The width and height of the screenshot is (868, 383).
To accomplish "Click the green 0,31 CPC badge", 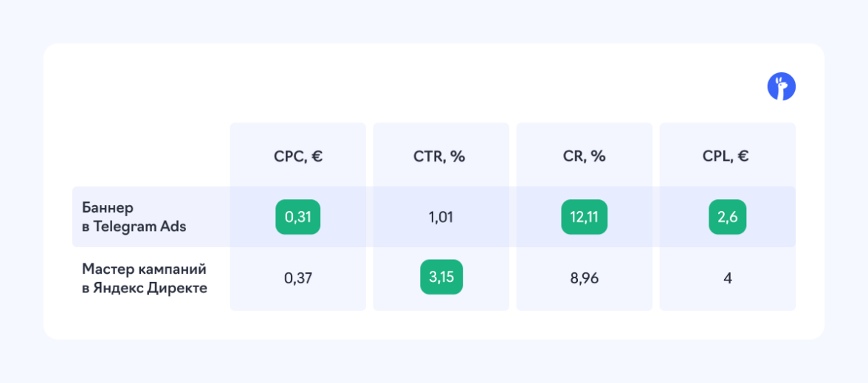I will pos(298,217).
